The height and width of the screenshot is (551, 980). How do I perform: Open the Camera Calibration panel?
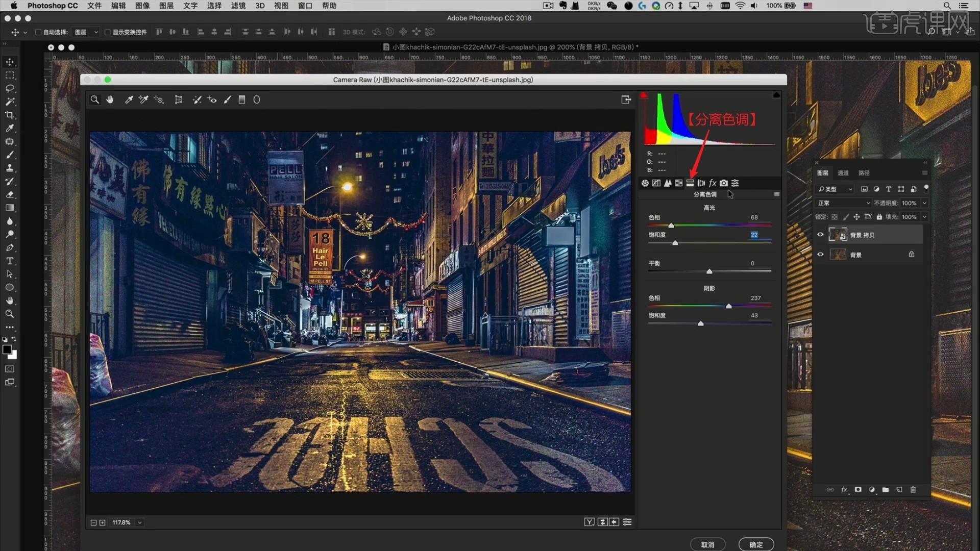pyautogui.click(x=724, y=183)
